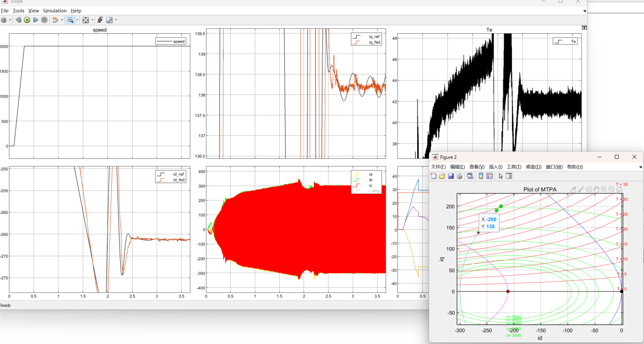Click the Figure 2 toolbar dock arrow
644x344 pixels.
point(641,167)
